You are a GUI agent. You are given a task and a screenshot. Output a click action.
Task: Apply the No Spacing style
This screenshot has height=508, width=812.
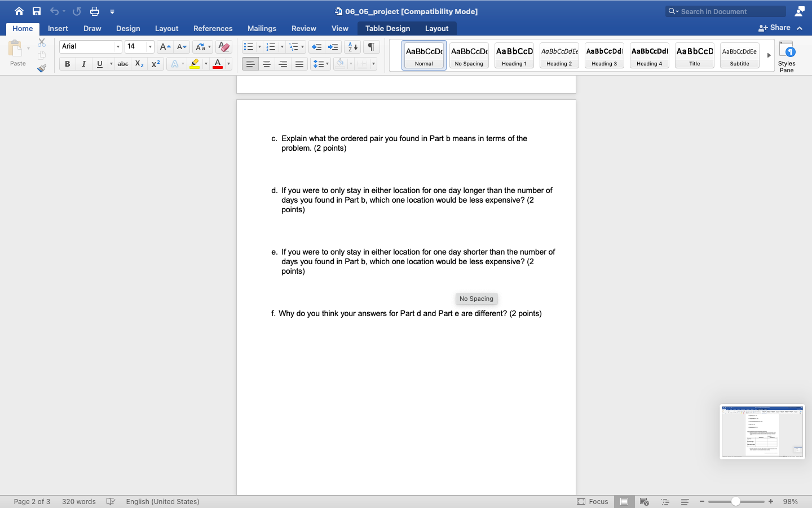point(469,55)
